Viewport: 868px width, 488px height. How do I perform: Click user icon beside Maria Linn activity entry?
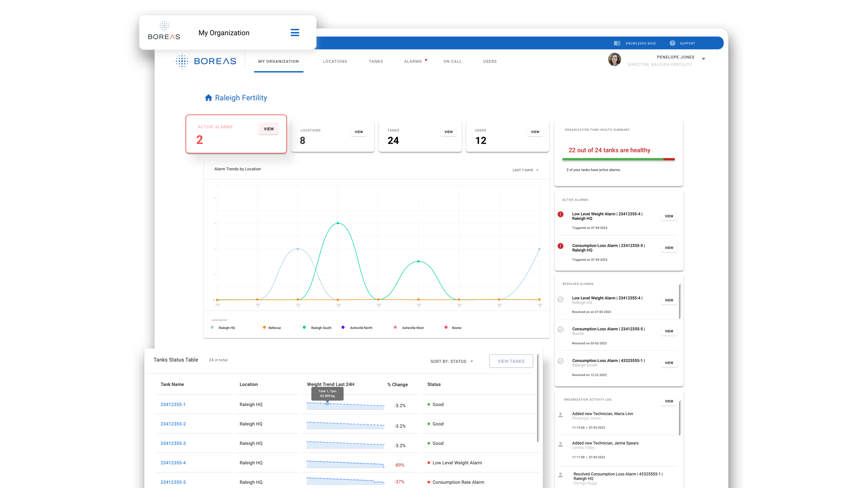560,415
